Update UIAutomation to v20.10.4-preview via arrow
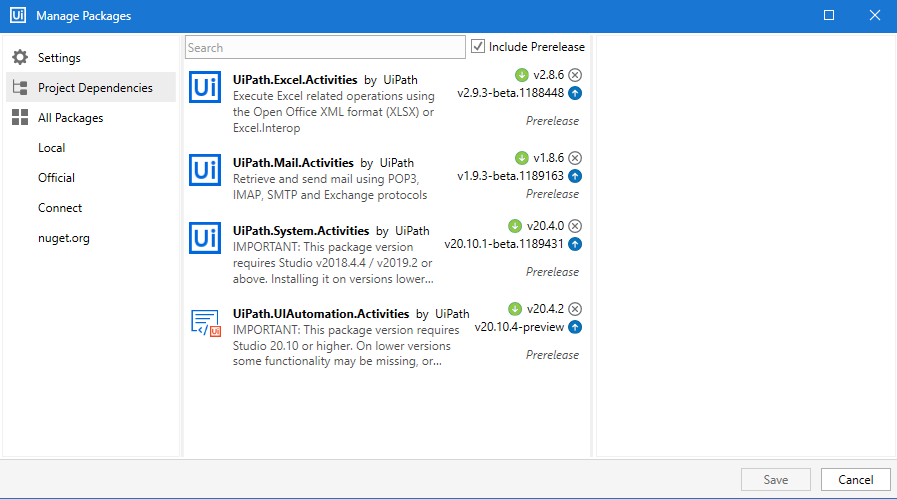The image size is (897, 499). [575, 327]
